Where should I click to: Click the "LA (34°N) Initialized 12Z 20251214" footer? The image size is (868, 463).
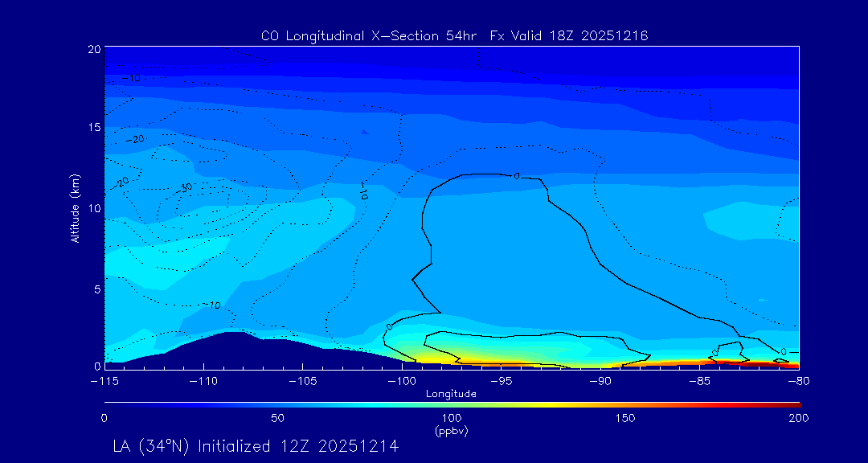click(256, 446)
